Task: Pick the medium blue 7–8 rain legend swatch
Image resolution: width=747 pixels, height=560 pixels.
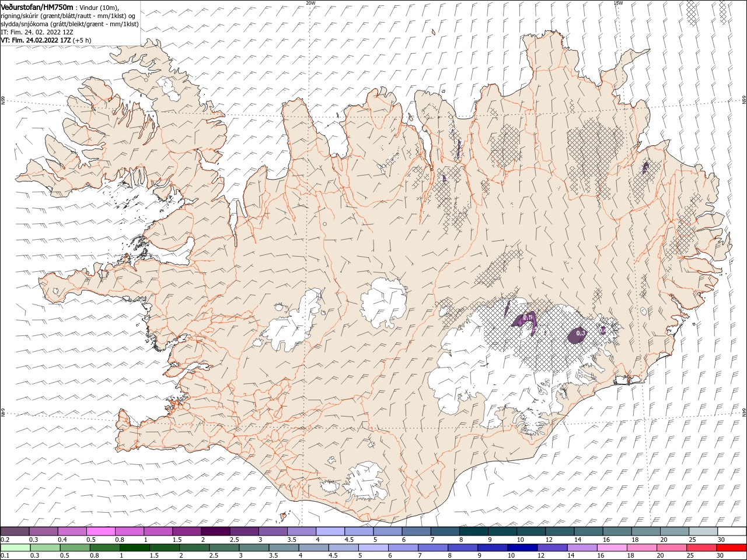Action: 432,548
